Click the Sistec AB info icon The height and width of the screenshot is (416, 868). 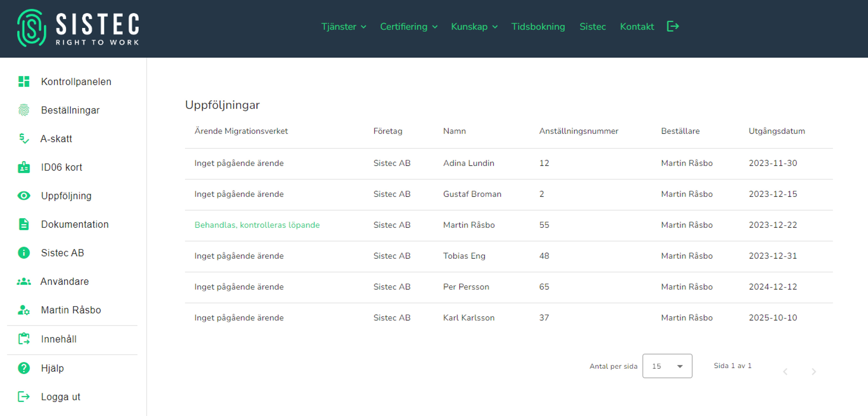coord(24,253)
